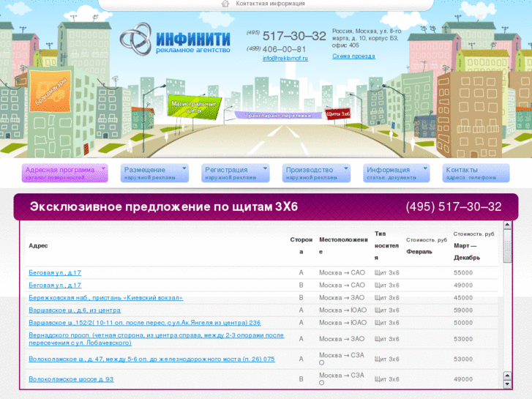This screenshot has width=532, height=399.
Task: Open the Размещение наружной рекламы menu
Action: point(154,174)
